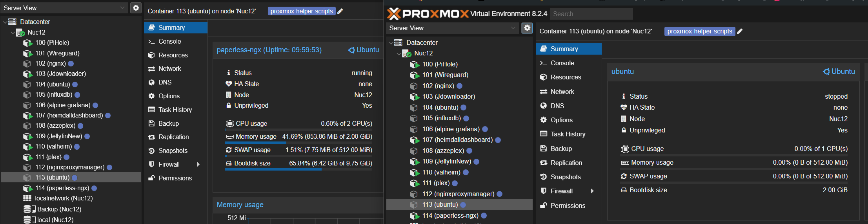
Task: Select 106 (alpine-grafana) in left tree
Action: pyautogui.click(x=63, y=105)
